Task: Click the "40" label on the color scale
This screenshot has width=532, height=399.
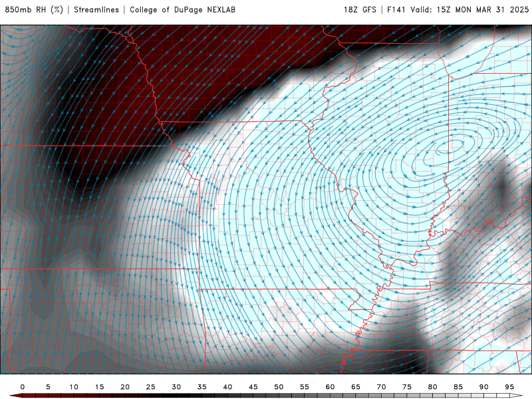Action: (227, 387)
